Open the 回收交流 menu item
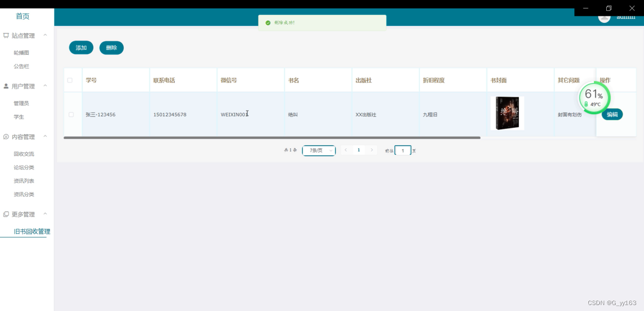 [x=24, y=154]
